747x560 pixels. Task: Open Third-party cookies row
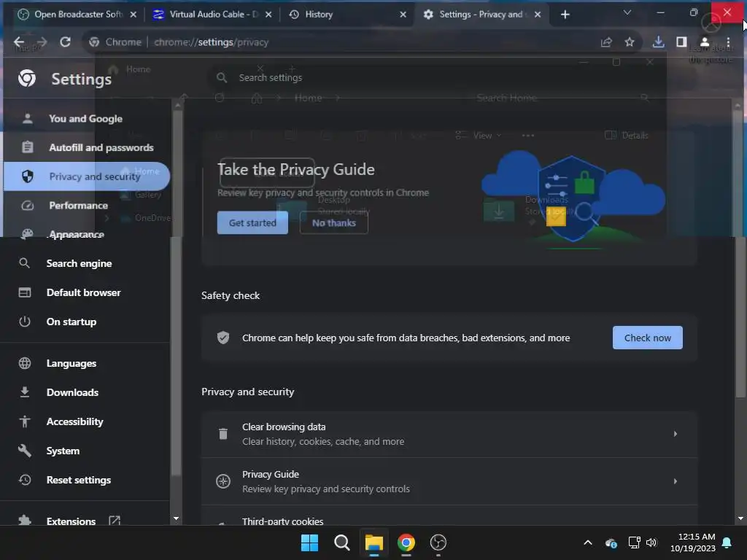point(449,517)
